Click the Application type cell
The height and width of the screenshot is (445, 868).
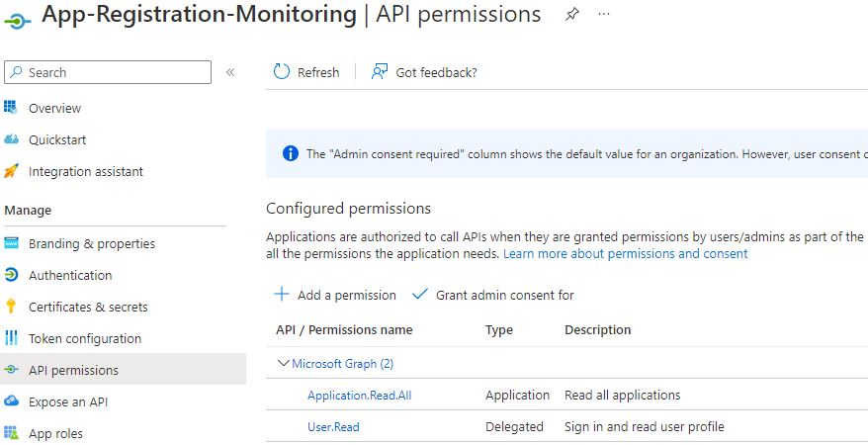(x=517, y=396)
